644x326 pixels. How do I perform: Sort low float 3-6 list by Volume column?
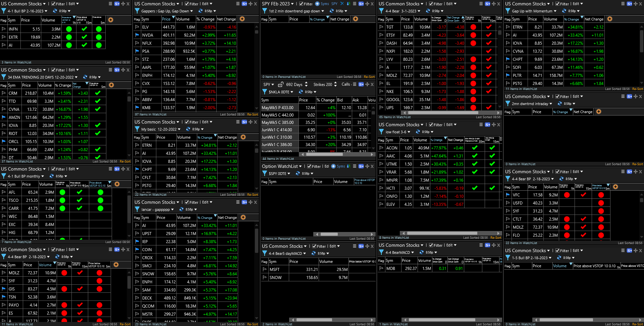tap(420, 140)
